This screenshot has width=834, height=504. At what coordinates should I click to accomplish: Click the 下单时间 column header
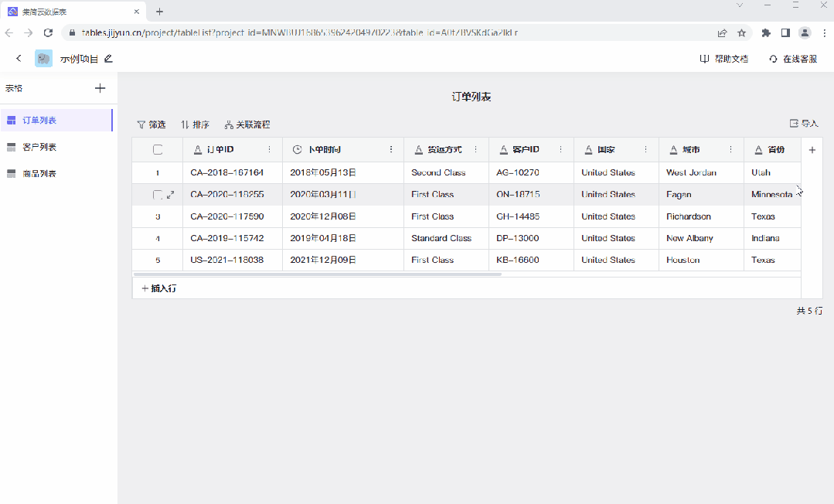tap(343, 149)
